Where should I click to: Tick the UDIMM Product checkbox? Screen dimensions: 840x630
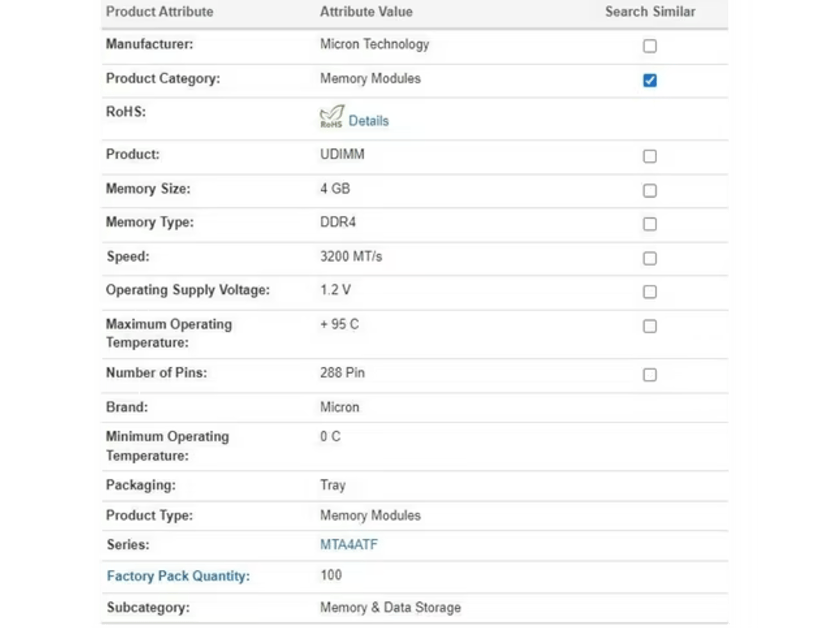point(650,156)
